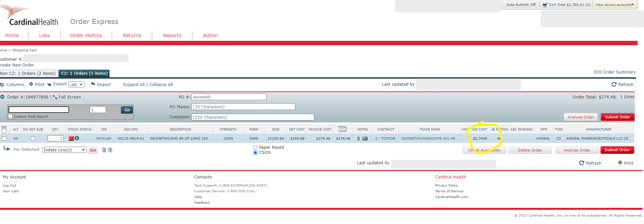
Task: Click the top Refresh icon
Action: (x=614, y=84)
